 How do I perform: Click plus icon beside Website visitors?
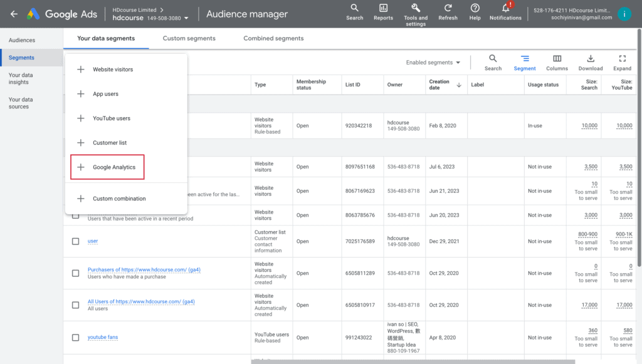tap(81, 70)
